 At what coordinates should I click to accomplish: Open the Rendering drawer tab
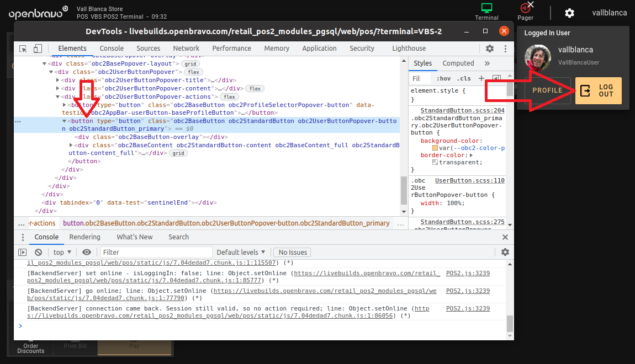pos(84,237)
